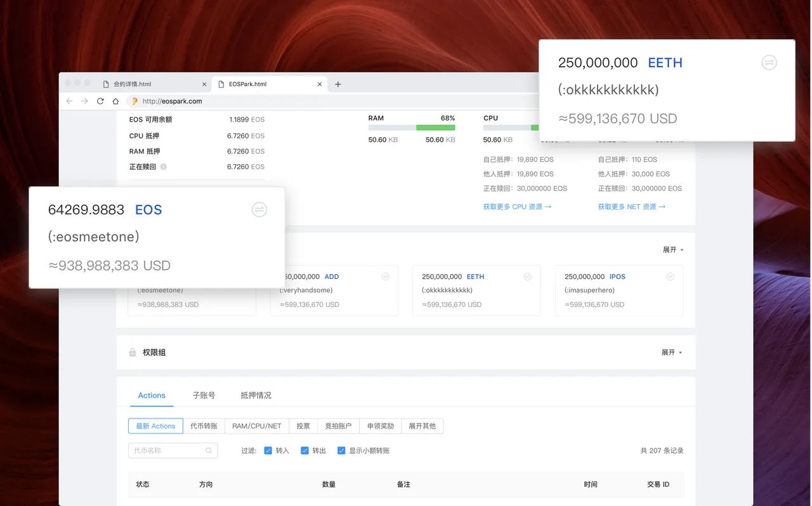Click the lock icon next to 权限组

133,352
